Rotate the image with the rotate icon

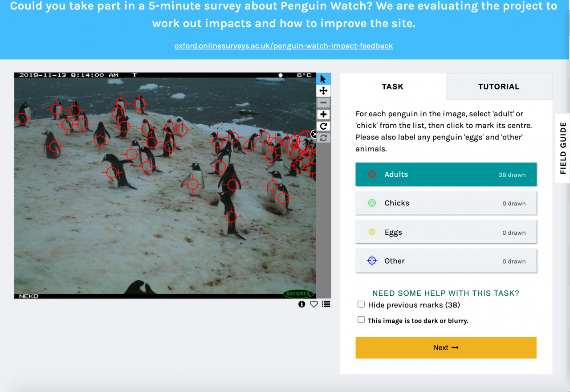[323, 127]
